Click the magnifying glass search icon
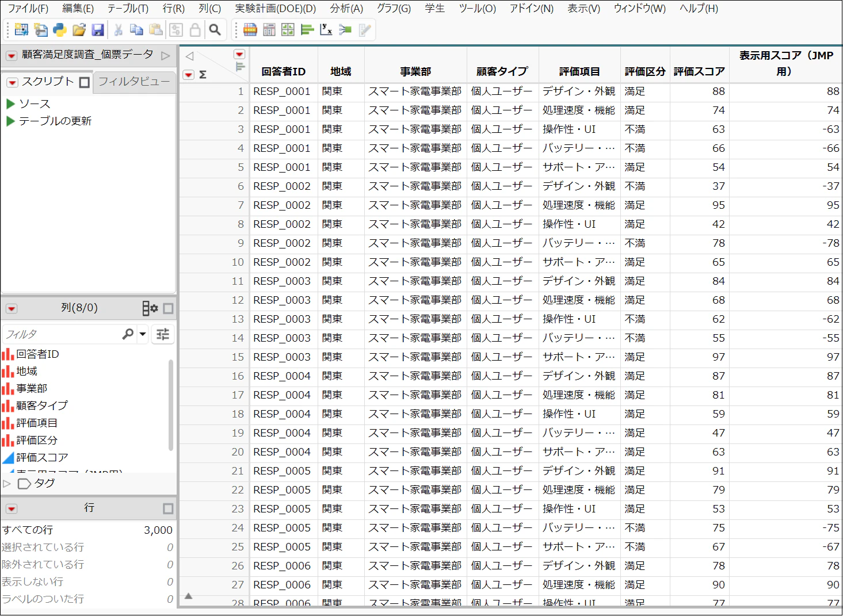 pyautogui.click(x=215, y=30)
